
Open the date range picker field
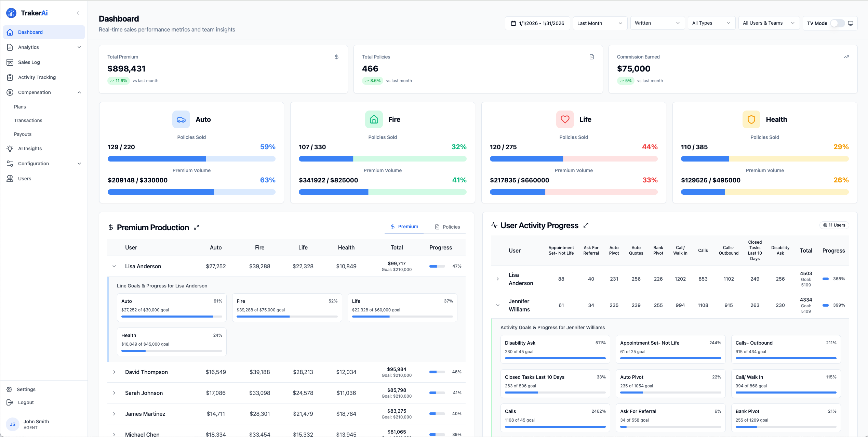(537, 23)
